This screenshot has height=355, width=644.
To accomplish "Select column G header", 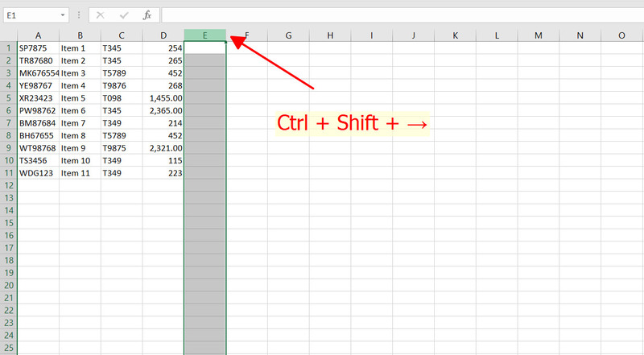I will click(288, 35).
